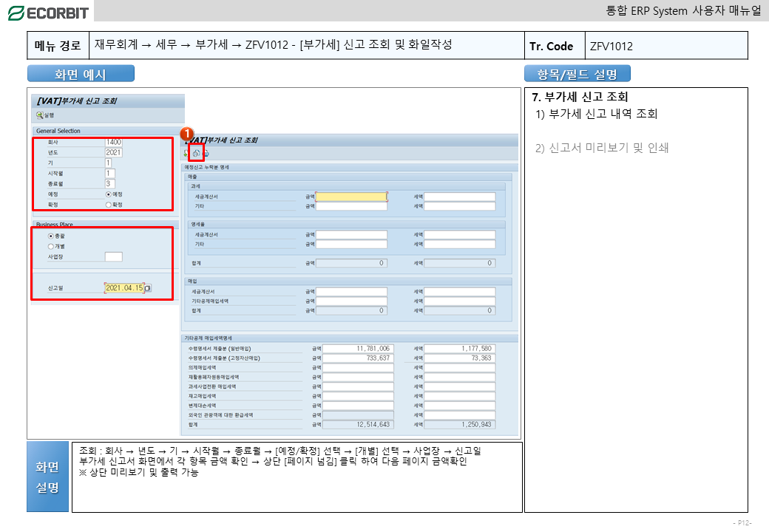The width and height of the screenshot is (769, 532).
Task: Select the 예정 radio button
Action: [x=109, y=194]
